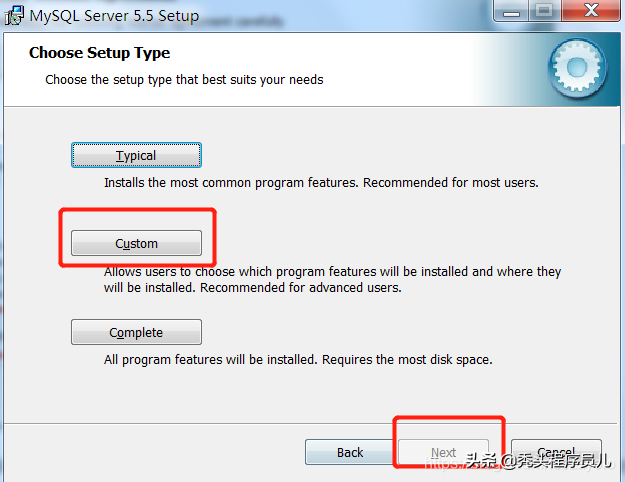
Task: Click the blue gear logo in header
Action: coord(577,68)
